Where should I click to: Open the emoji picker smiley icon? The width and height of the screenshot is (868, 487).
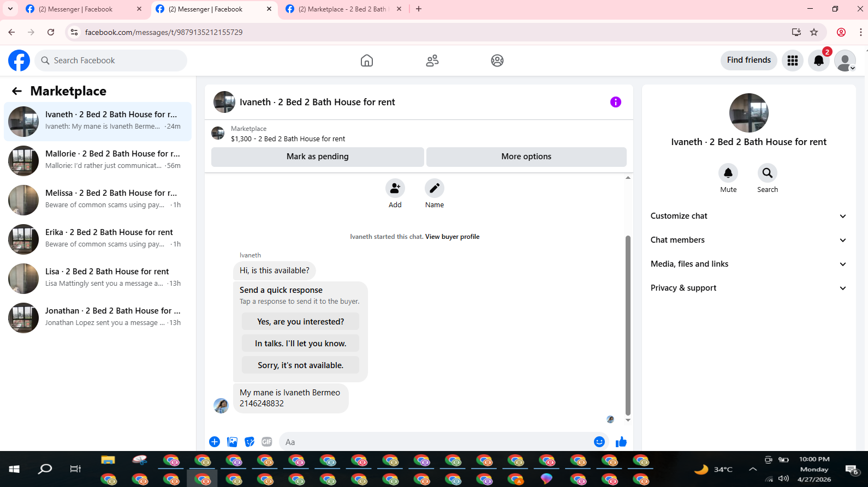(x=599, y=442)
